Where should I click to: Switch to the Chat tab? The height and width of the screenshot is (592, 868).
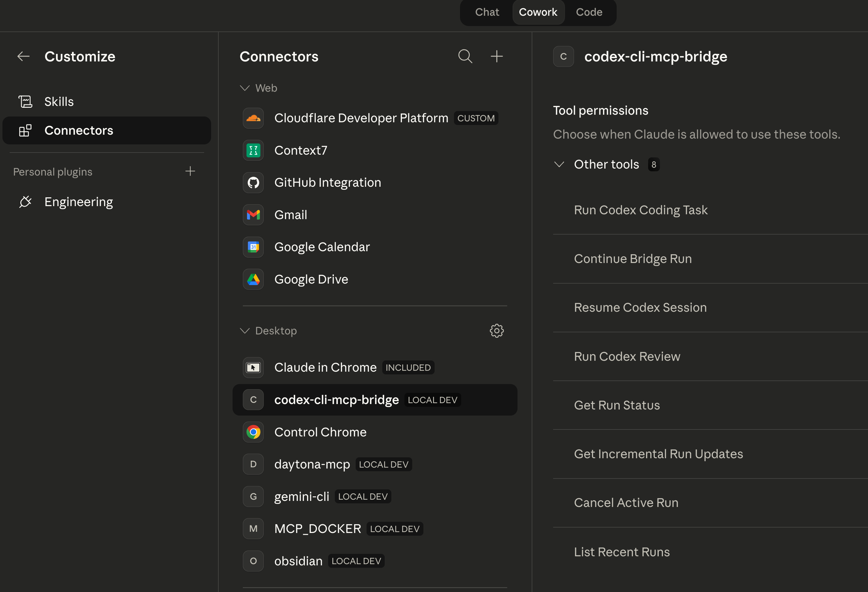point(487,12)
